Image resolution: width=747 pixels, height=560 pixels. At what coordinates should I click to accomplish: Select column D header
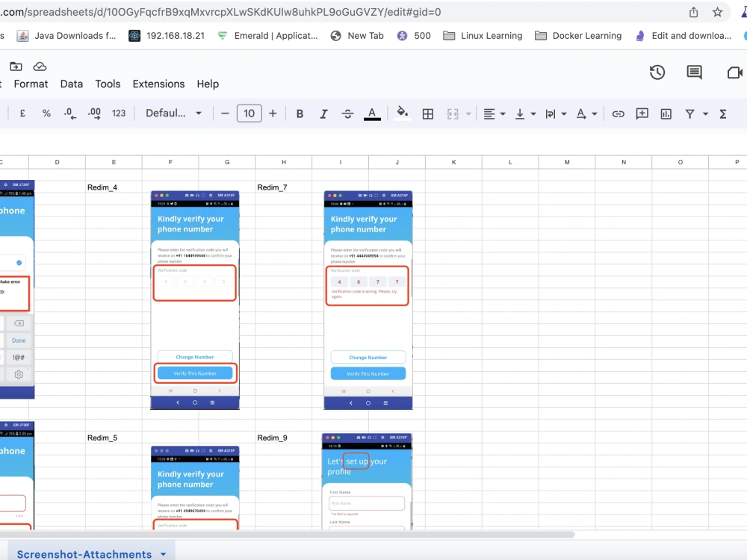(58, 162)
